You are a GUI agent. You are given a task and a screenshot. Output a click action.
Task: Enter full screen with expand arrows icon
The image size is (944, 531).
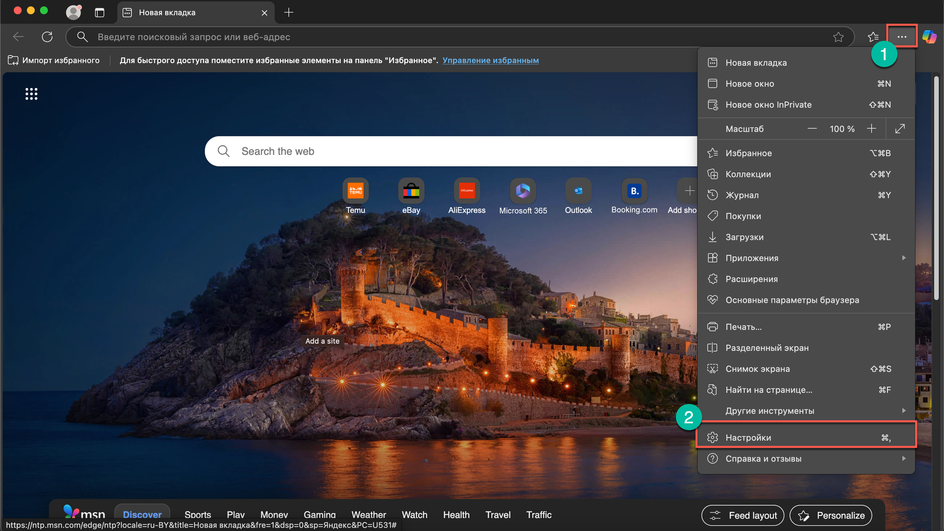pyautogui.click(x=899, y=129)
